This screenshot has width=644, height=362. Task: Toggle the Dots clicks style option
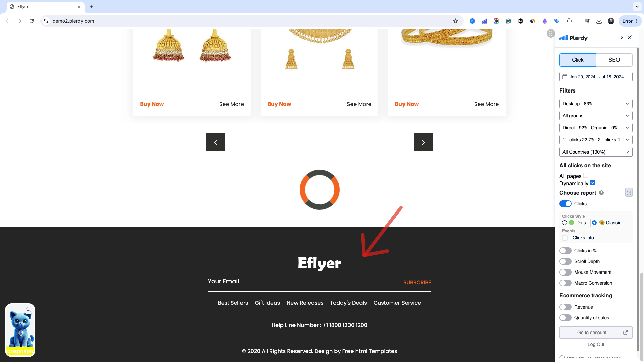click(565, 222)
